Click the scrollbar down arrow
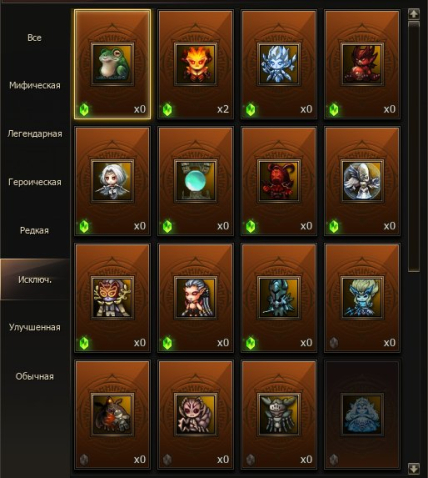 pyautogui.click(x=414, y=468)
